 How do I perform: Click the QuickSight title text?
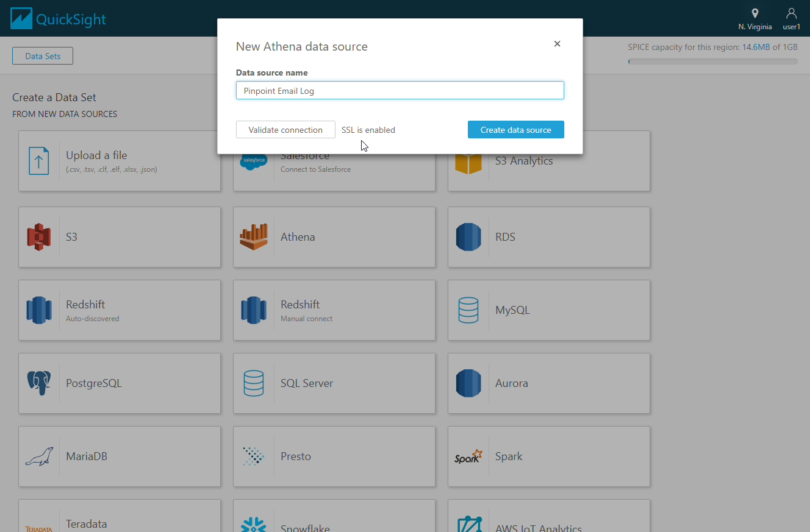[x=71, y=20]
